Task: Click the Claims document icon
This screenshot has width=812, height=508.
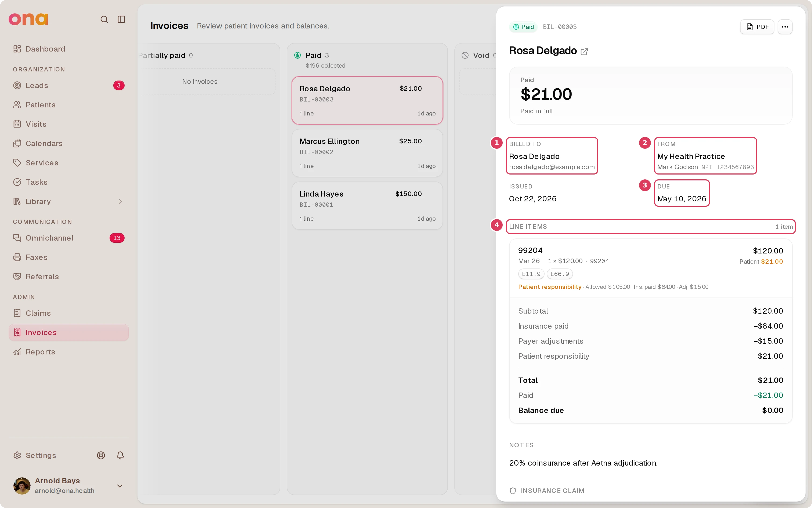Action: tap(17, 313)
